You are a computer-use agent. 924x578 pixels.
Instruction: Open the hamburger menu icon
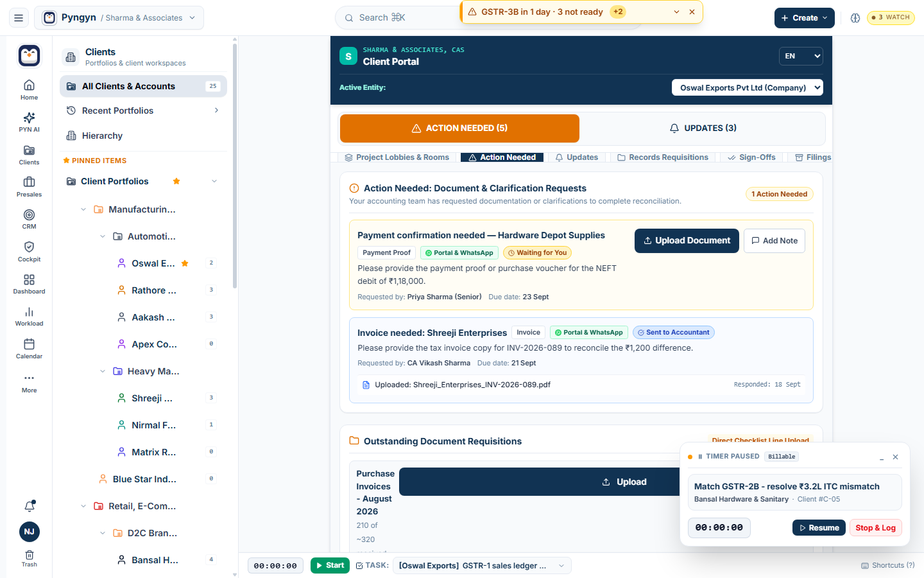[19, 18]
